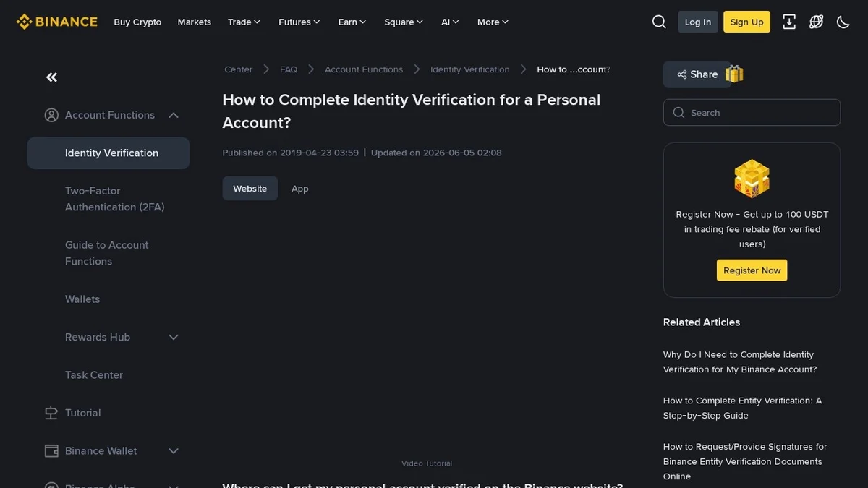Viewport: 868px width, 488px height.
Task: Open Task Center sidebar item
Action: coord(94,374)
